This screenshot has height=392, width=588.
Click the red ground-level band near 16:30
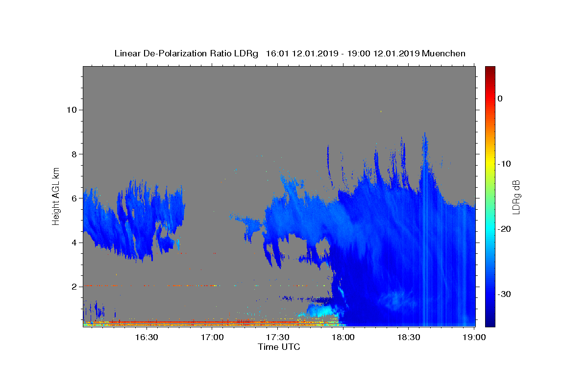(146, 322)
